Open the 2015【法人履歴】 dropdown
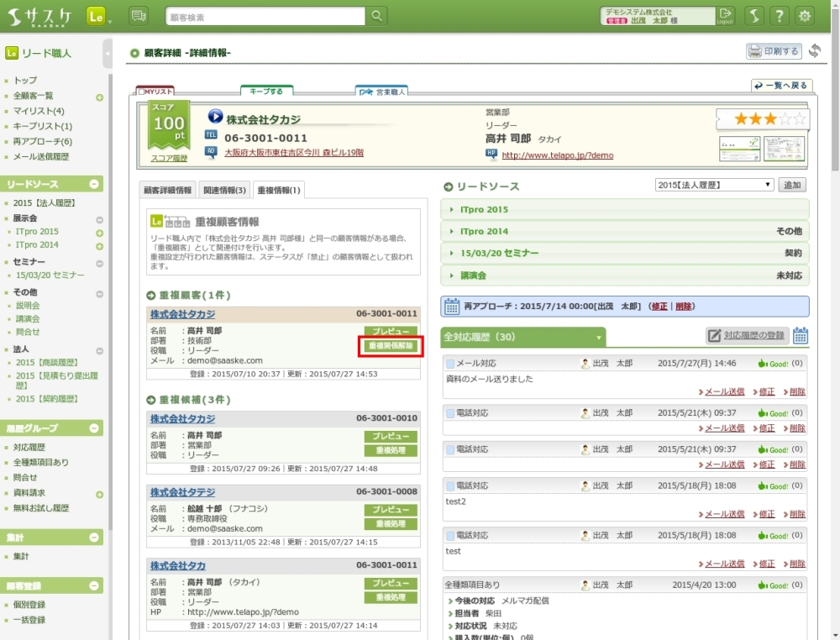This screenshot has height=640, width=840. pos(714,185)
